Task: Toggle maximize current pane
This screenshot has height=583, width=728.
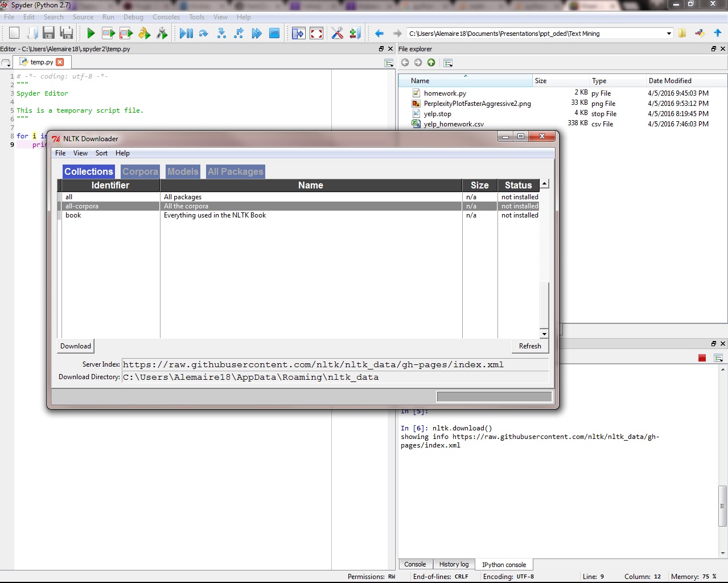Action: (298, 34)
